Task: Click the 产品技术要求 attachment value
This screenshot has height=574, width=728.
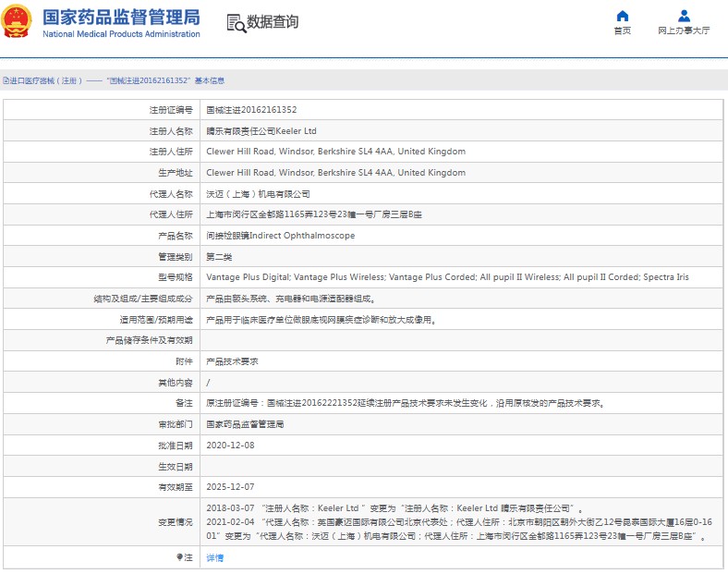Action: pos(232,361)
